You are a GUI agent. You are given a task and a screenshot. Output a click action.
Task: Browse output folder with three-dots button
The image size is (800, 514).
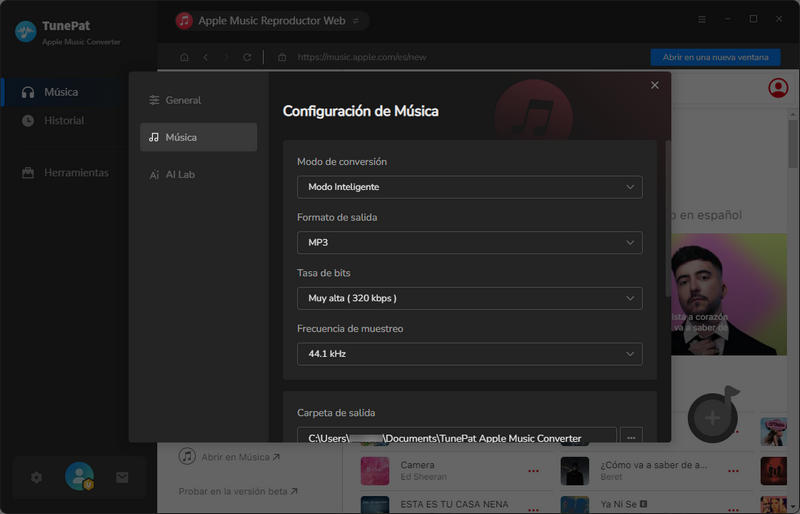[x=630, y=437]
